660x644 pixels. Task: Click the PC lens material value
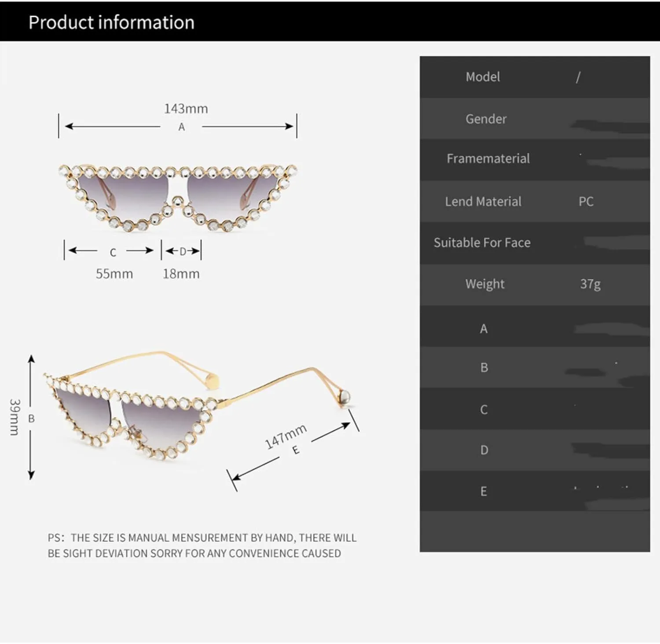pos(586,201)
